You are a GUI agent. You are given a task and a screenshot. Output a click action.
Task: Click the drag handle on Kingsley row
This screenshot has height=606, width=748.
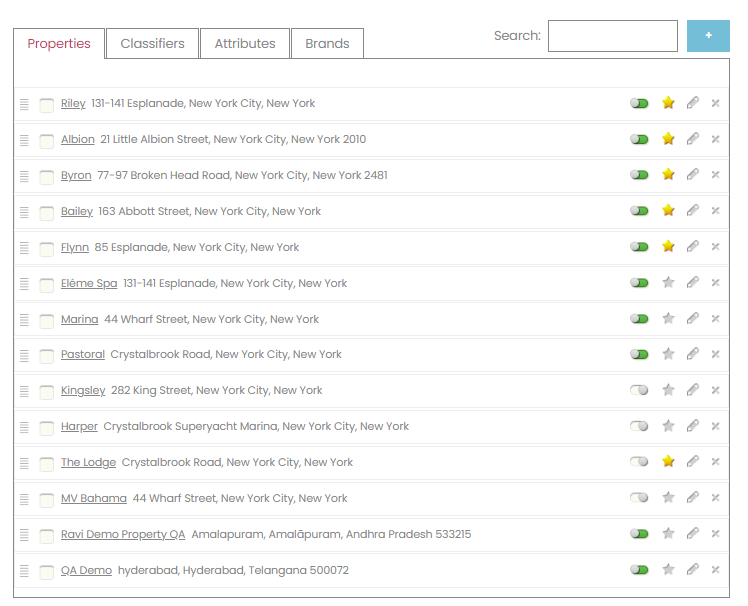point(24,391)
